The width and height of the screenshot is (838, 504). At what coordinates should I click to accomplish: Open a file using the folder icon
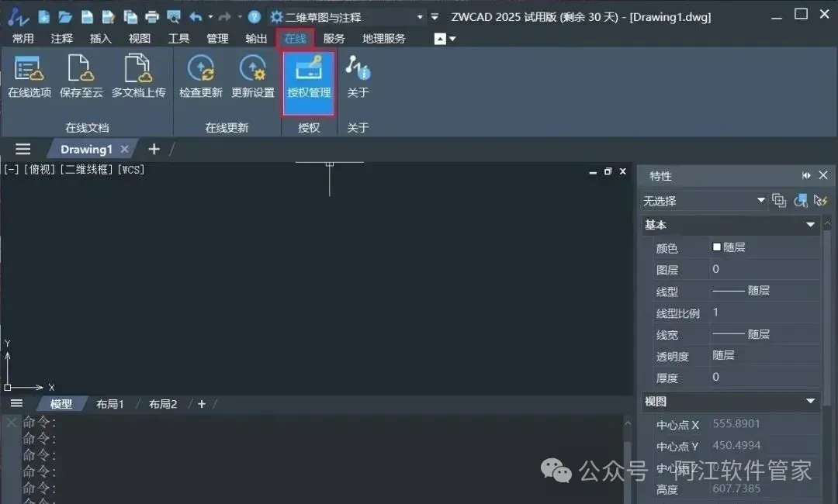click(65, 17)
